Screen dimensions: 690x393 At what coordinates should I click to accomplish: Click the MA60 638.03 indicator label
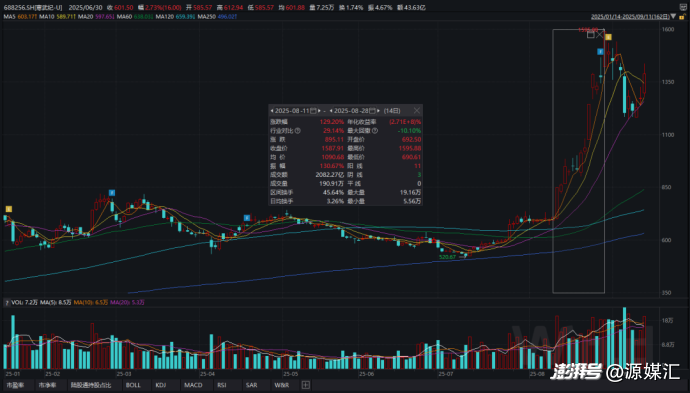[135, 17]
